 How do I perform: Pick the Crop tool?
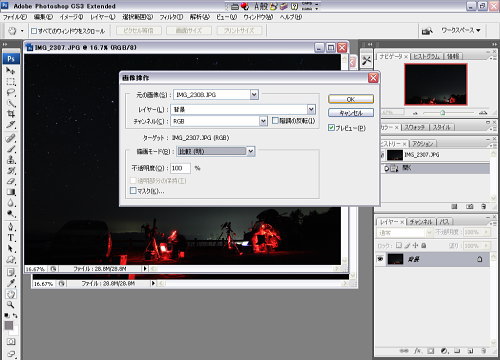point(11,114)
